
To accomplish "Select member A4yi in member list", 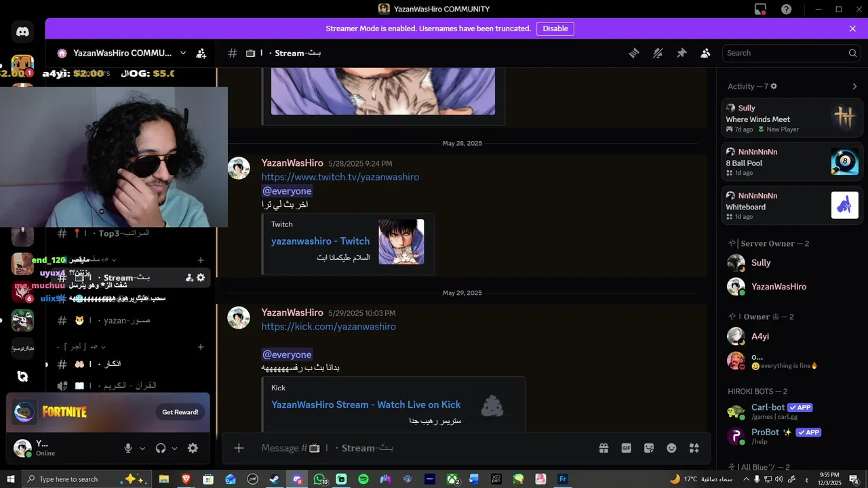I will [792, 336].
